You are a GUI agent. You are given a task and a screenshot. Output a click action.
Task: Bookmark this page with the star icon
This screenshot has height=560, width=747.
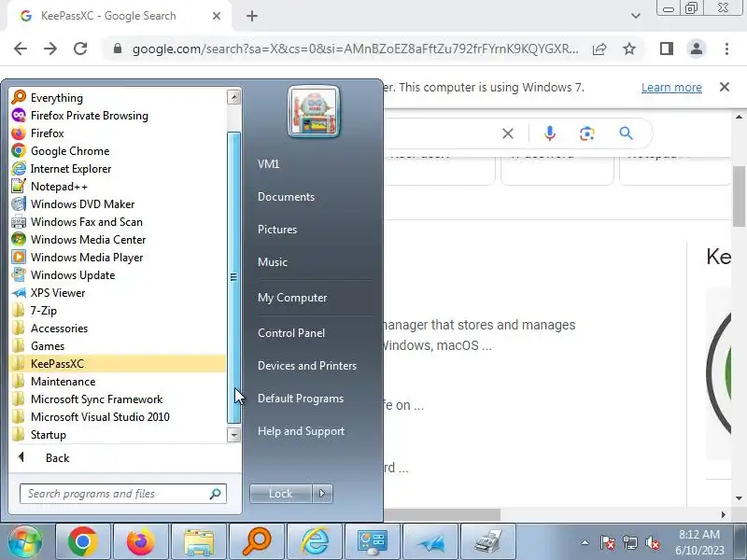pyautogui.click(x=629, y=49)
